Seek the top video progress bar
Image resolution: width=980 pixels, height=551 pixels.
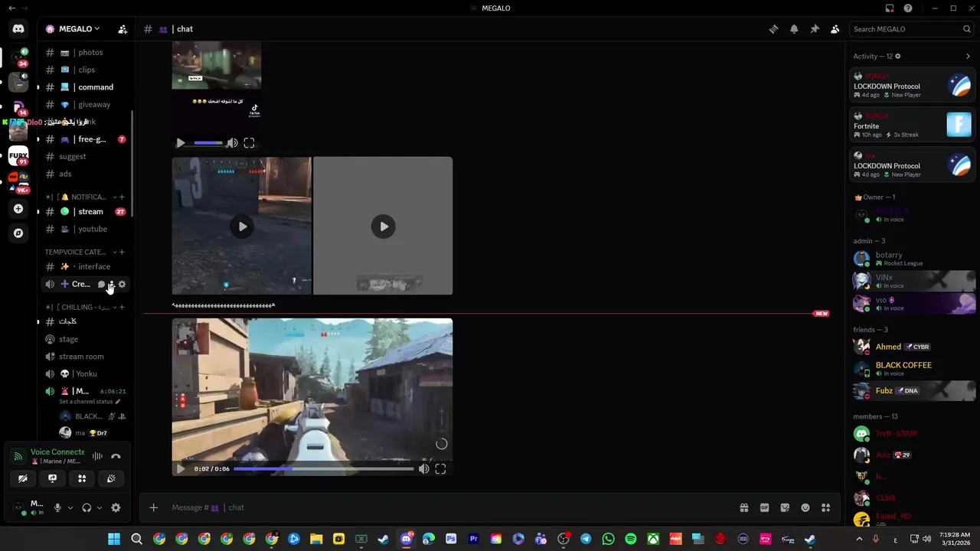pyautogui.click(x=208, y=143)
